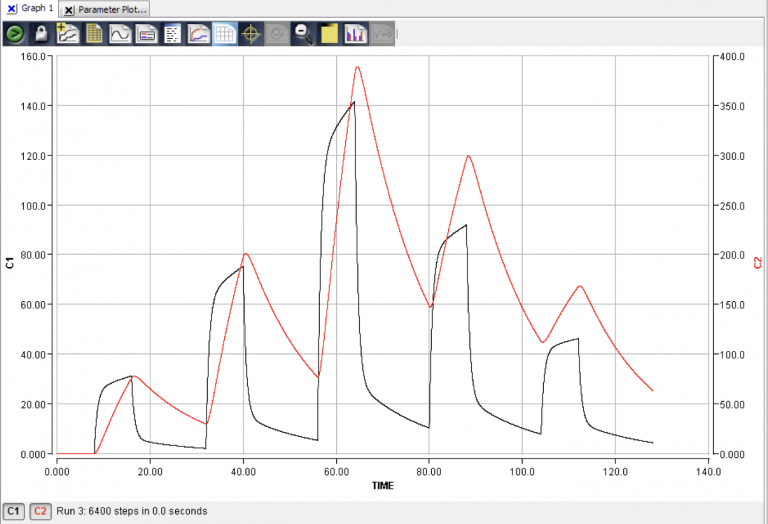
Task: Click the overlay plots icon with plus sign
Action: click(68, 34)
